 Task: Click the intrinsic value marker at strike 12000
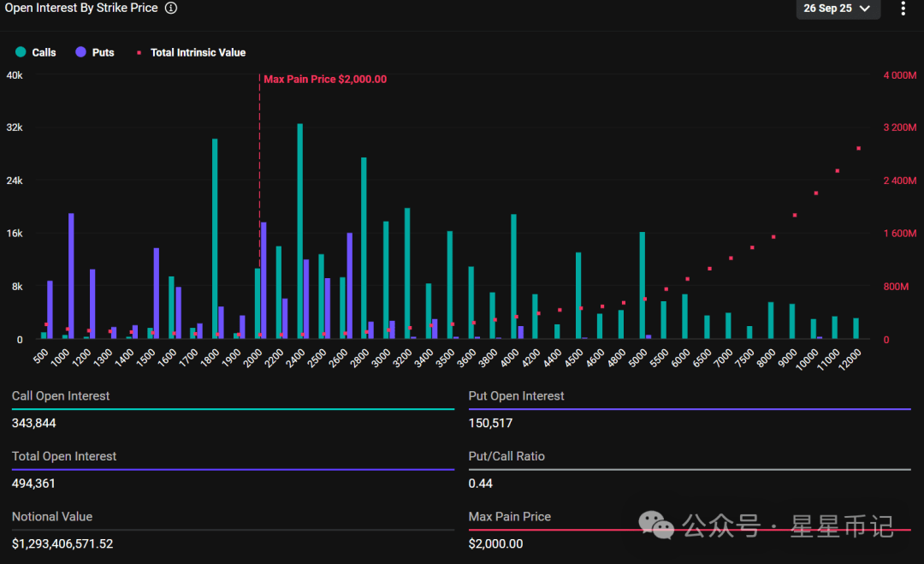click(x=858, y=148)
